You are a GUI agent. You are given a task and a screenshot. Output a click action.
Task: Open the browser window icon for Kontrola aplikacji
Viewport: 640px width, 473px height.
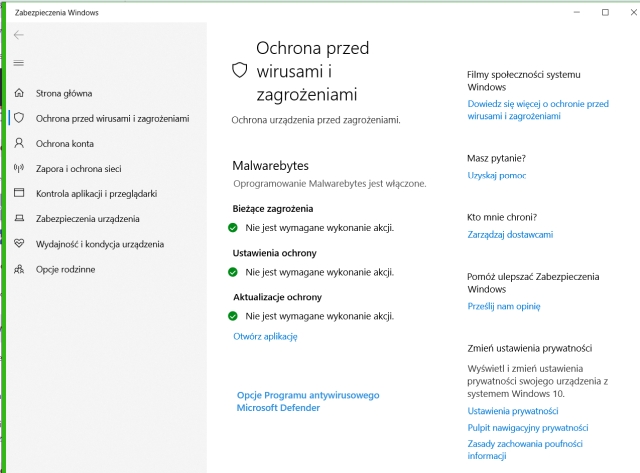click(x=19, y=193)
